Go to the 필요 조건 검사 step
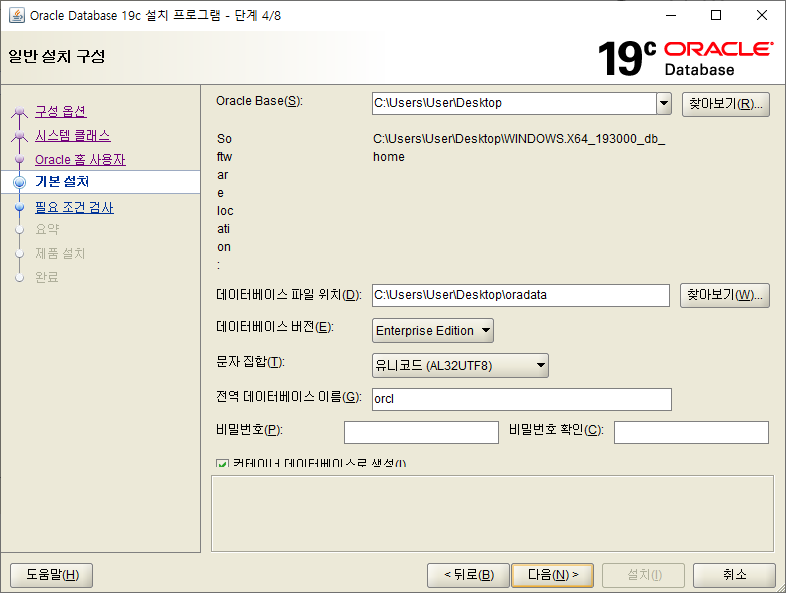The height and width of the screenshot is (593, 786). point(74,207)
